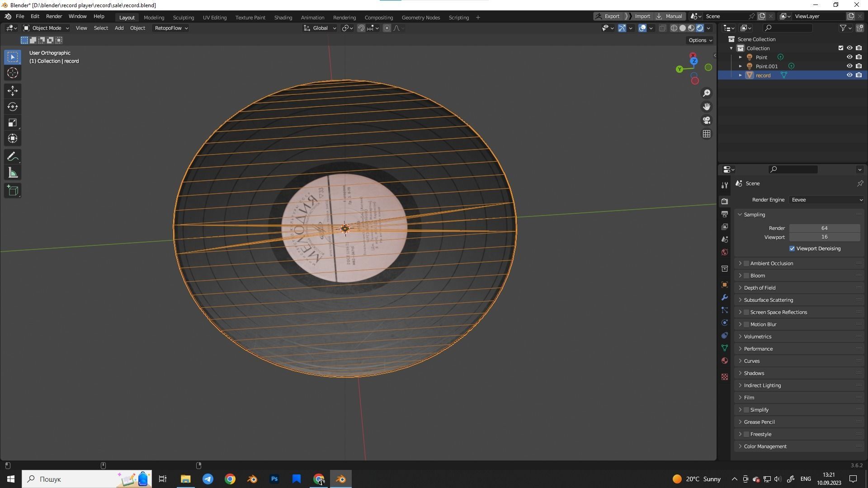
Task: Open the Object Mode dropdown
Action: click(46, 28)
